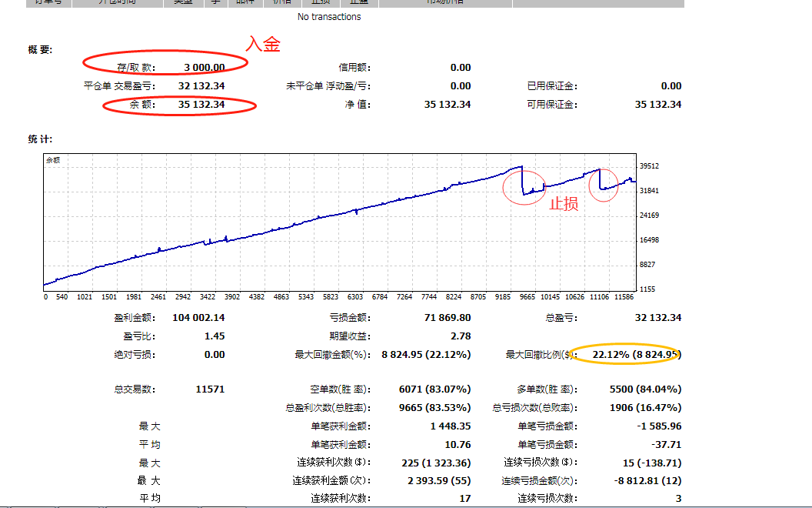Select long trades value 5500 (84.04%)
Viewport: 812px width, 508px height.
click(645, 389)
